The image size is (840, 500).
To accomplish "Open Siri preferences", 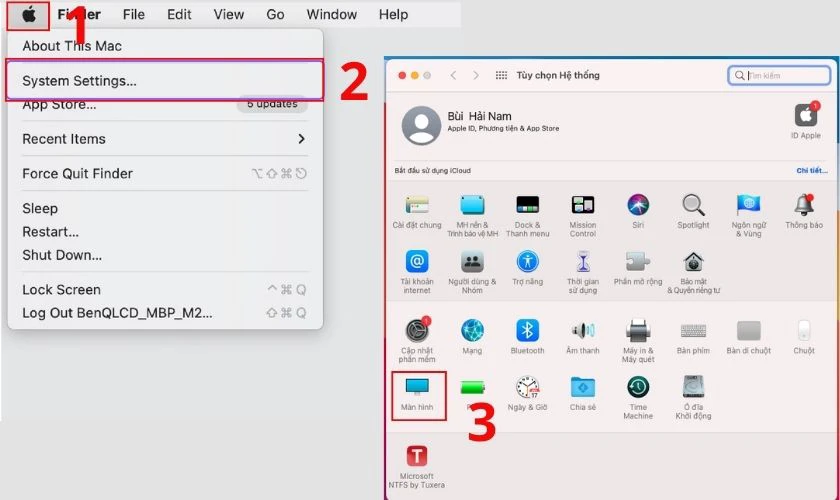I will click(638, 205).
